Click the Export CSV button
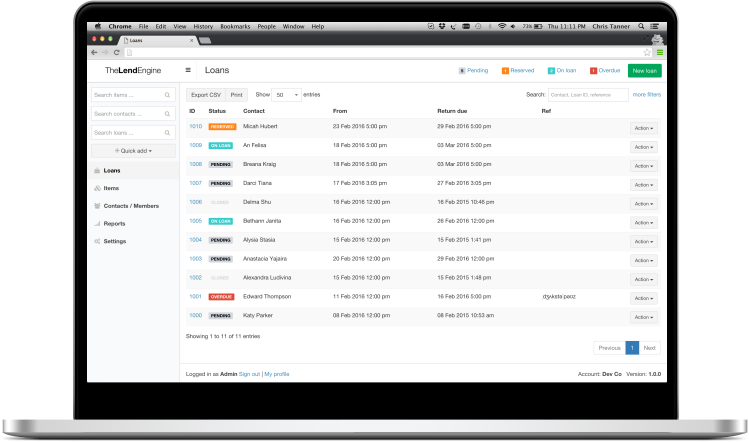The image size is (749, 442). (x=206, y=94)
